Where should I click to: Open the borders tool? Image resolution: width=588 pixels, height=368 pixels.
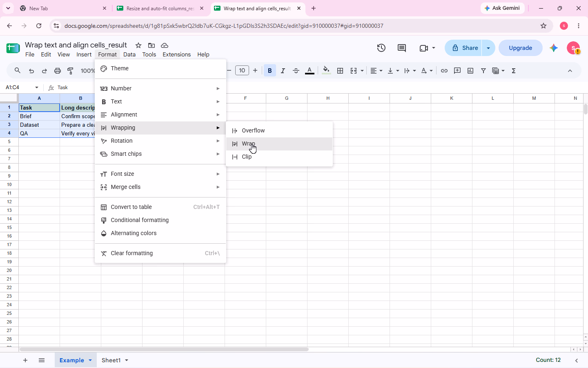pos(340,71)
